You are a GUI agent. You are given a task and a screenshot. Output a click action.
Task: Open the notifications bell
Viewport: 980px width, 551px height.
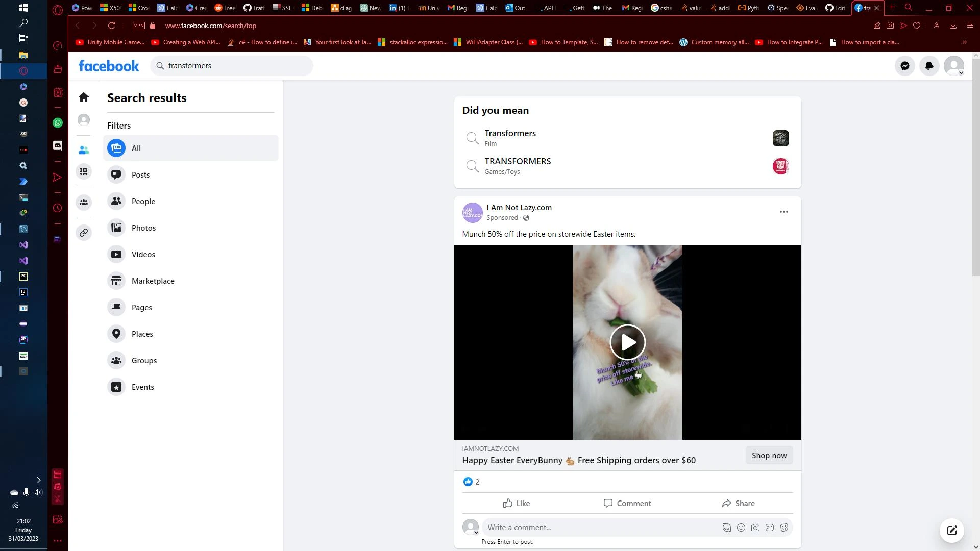929,66
